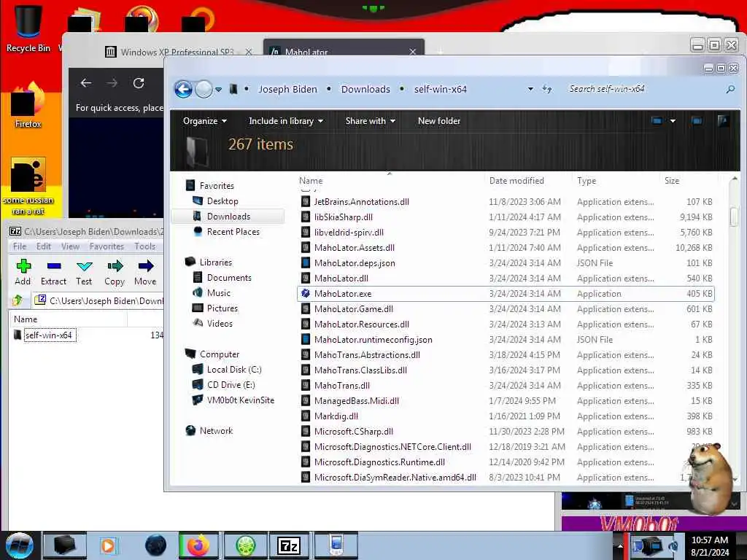Select Favorites in the navigation pane
This screenshot has height=560, width=747.
pos(216,186)
